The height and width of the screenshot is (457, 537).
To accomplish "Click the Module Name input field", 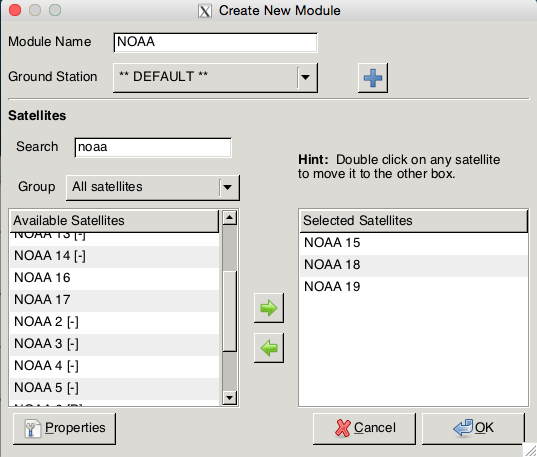I will tap(215, 42).
